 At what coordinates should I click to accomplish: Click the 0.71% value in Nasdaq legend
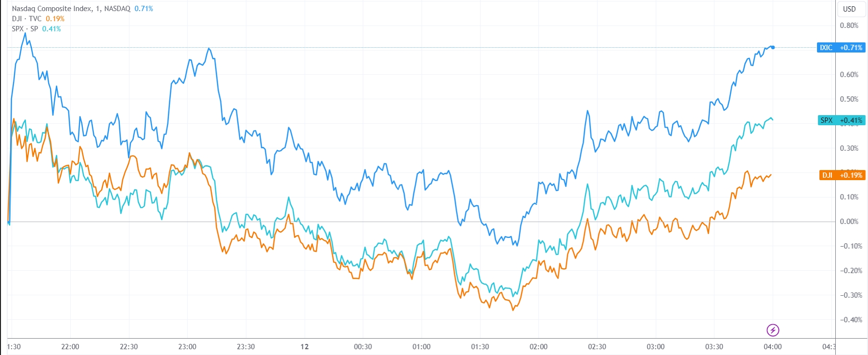pos(143,9)
